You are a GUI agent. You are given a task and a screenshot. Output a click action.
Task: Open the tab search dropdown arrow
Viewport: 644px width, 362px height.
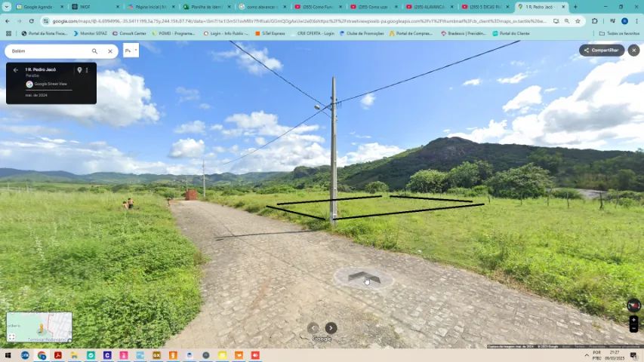(7, 7)
